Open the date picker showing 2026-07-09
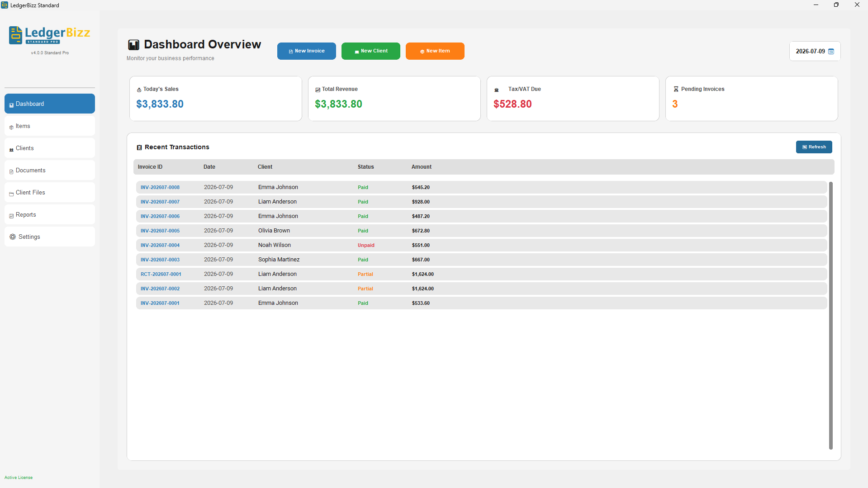The height and width of the screenshot is (488, 868). [x=815, y=52]
